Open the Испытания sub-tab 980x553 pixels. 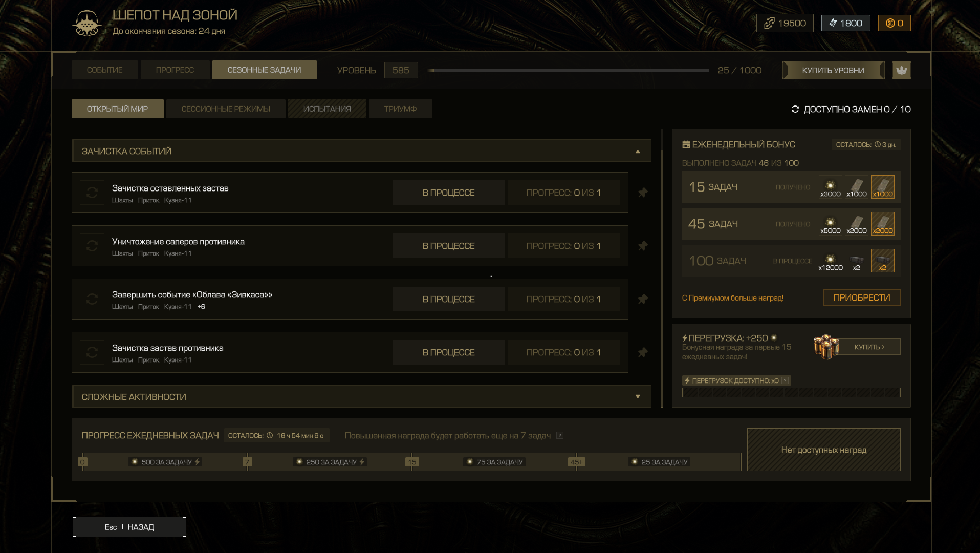coord(327,109)
